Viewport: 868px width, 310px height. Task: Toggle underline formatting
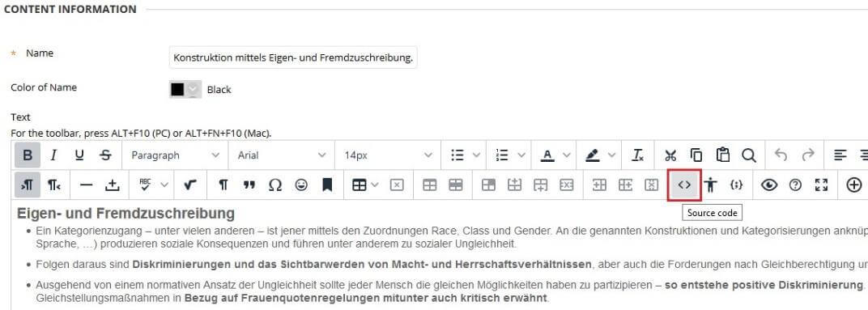(x=79, y=155)
